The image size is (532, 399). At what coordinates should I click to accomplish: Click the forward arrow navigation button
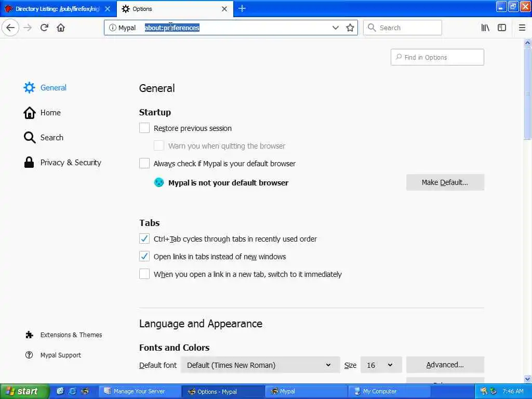[28, 28]
